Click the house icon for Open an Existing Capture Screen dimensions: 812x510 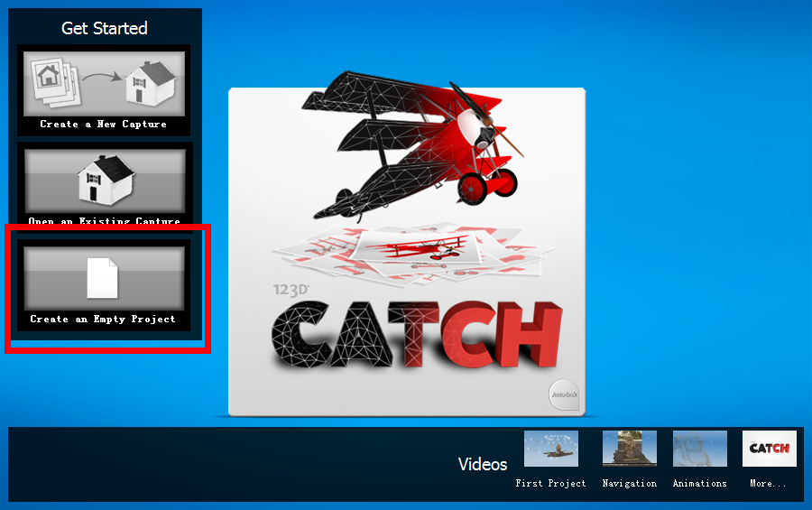coord(105,181)
